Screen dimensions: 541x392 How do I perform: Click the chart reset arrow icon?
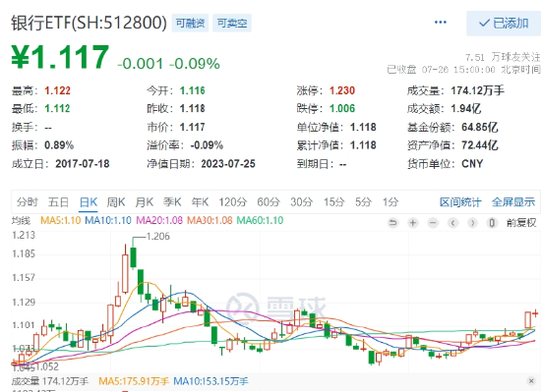point(392,223)
